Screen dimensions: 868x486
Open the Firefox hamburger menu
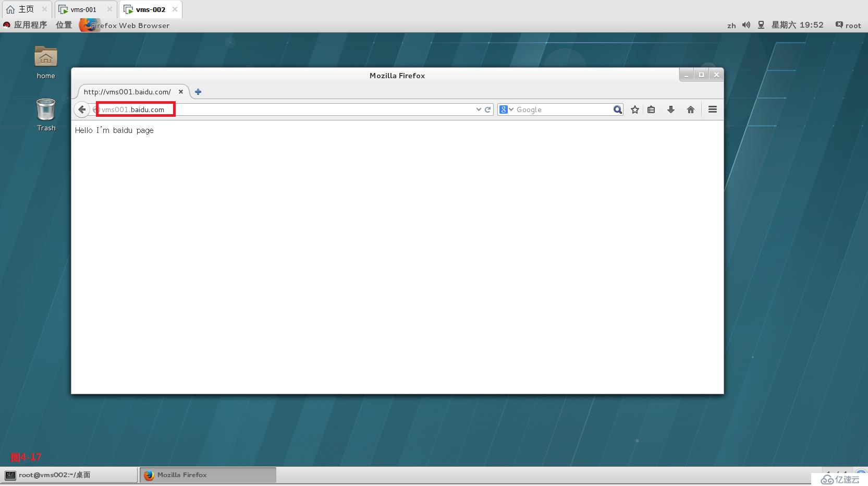[713, 110]
